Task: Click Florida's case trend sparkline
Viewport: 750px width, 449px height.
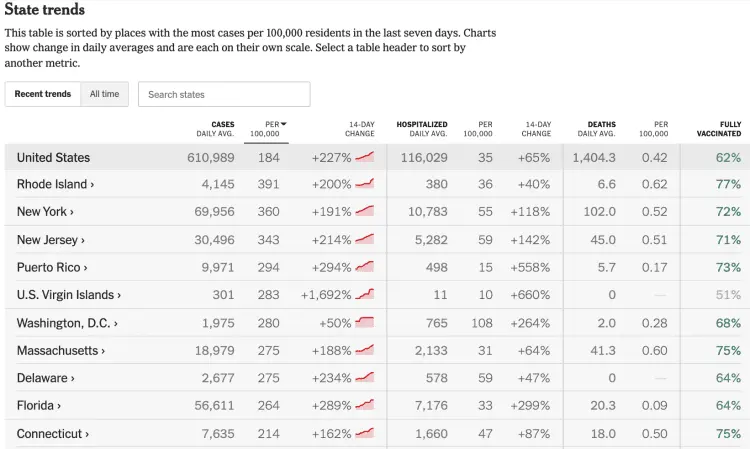Action: click(365, 405)
